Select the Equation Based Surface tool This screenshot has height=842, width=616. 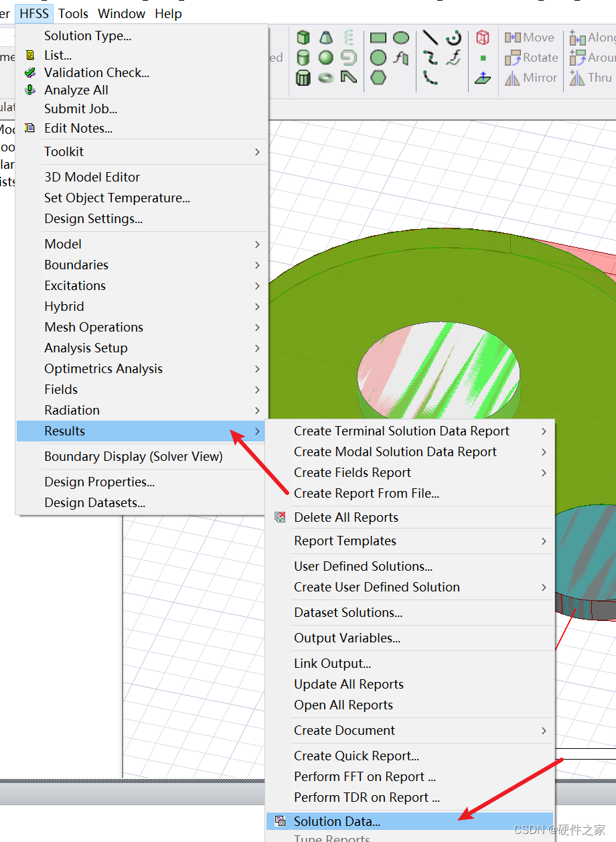tap(401, 58)
